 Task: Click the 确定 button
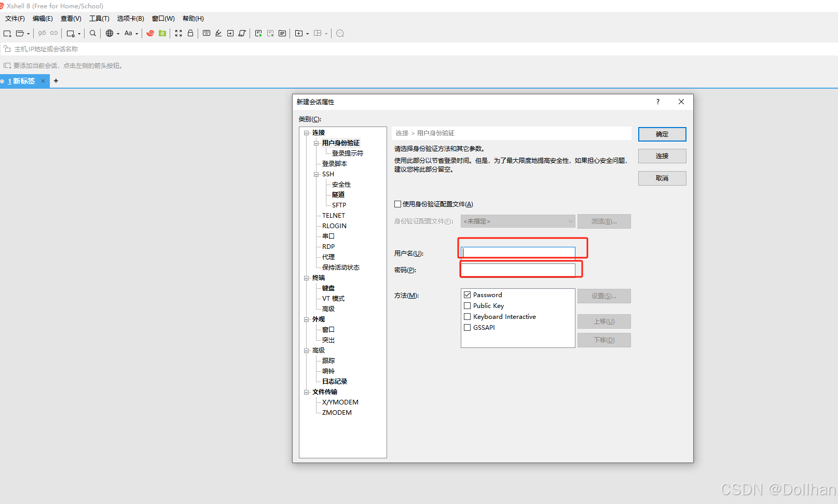click(662, 134)
